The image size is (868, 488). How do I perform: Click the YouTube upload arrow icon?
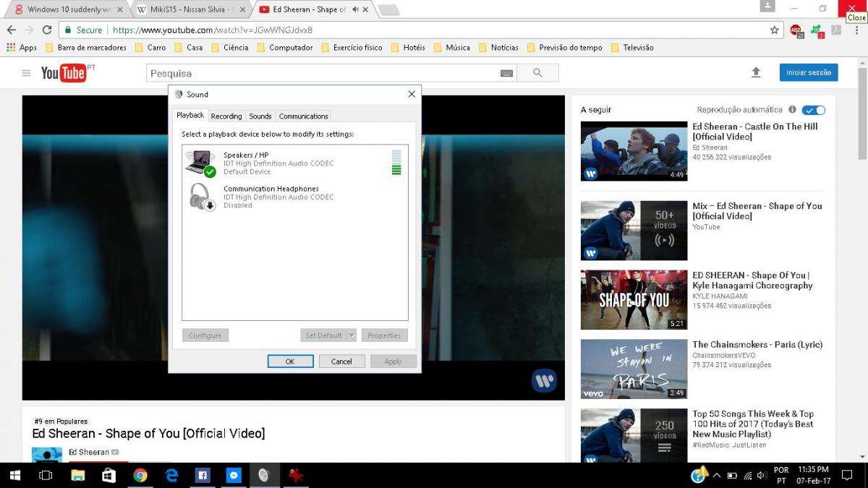(756, 72)
